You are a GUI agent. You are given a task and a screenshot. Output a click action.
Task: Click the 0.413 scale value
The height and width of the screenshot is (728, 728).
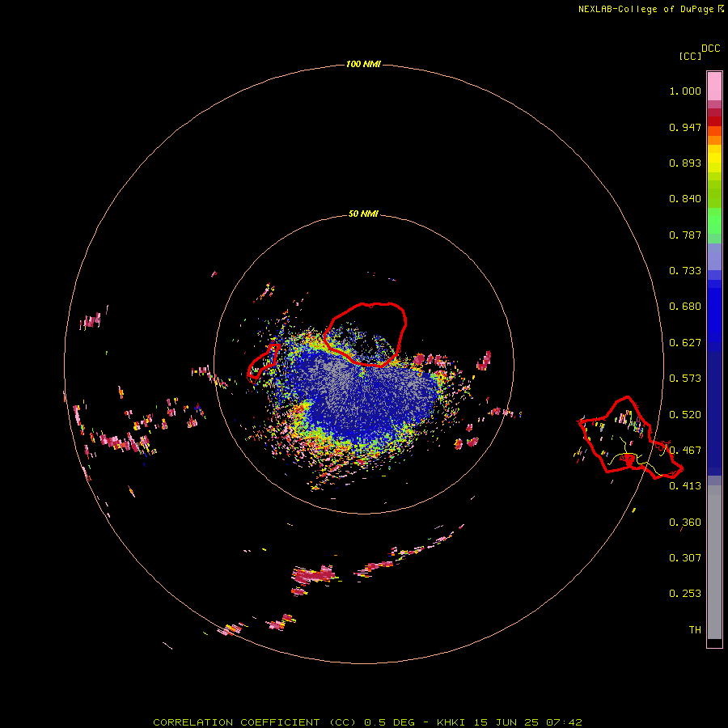(685, 486)
